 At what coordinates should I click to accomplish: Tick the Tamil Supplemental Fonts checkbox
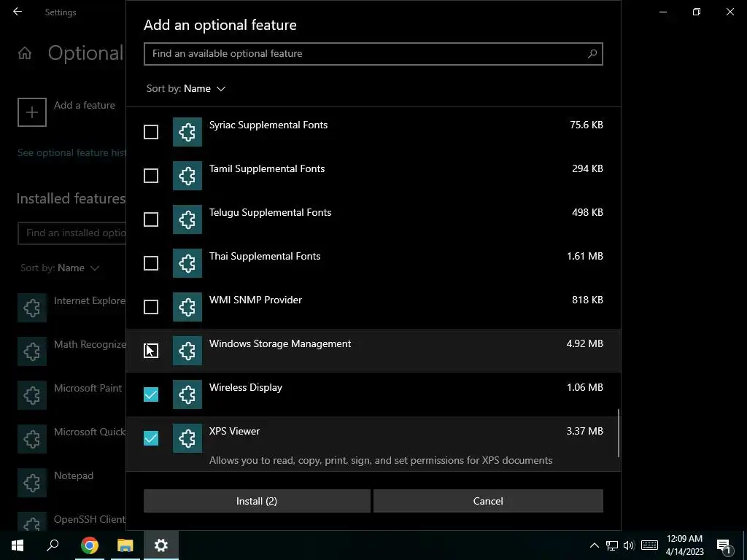(x=151, y=176)
